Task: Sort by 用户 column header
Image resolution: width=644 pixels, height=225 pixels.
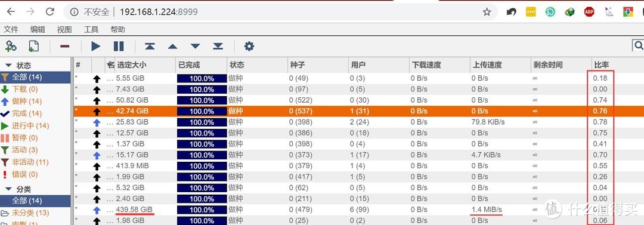Action: [379, 65]
